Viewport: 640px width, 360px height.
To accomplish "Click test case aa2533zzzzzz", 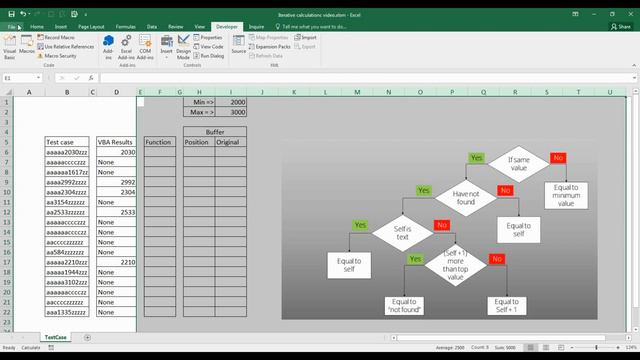I will point(67,212).
